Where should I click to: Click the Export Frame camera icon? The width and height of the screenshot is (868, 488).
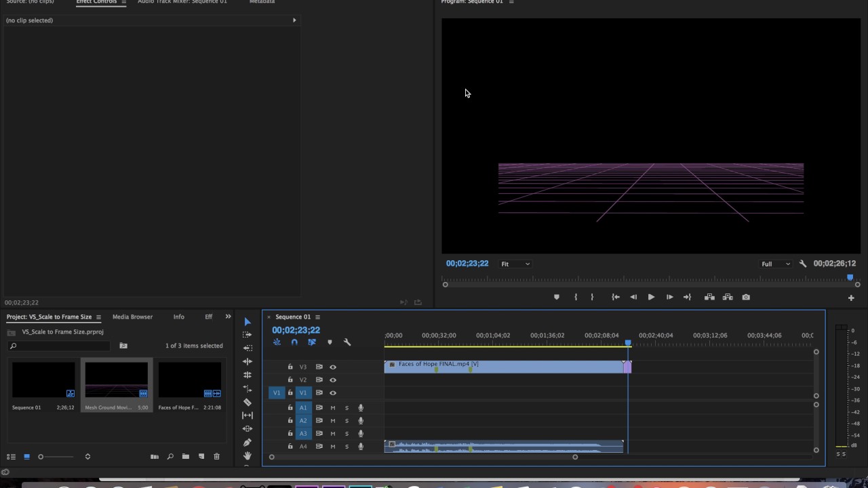click(746, 297)
